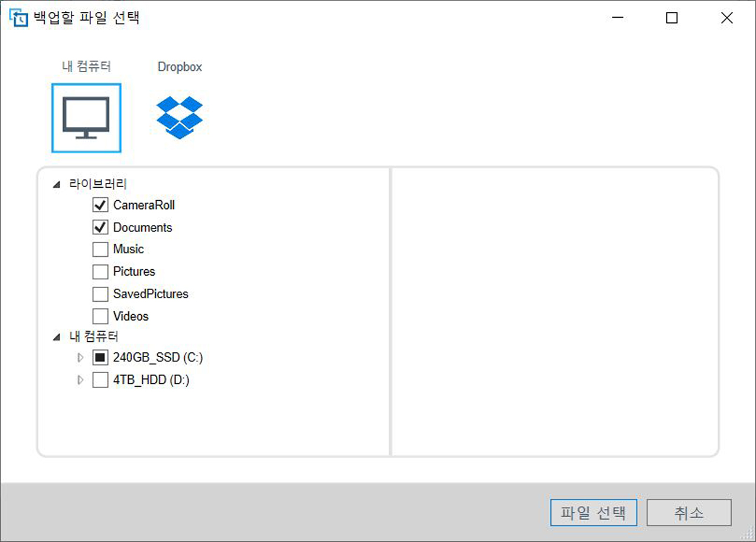Collapse the 라이브러리 tree section
The width and height of the screenshot is (756, 542).
point(57,185)
